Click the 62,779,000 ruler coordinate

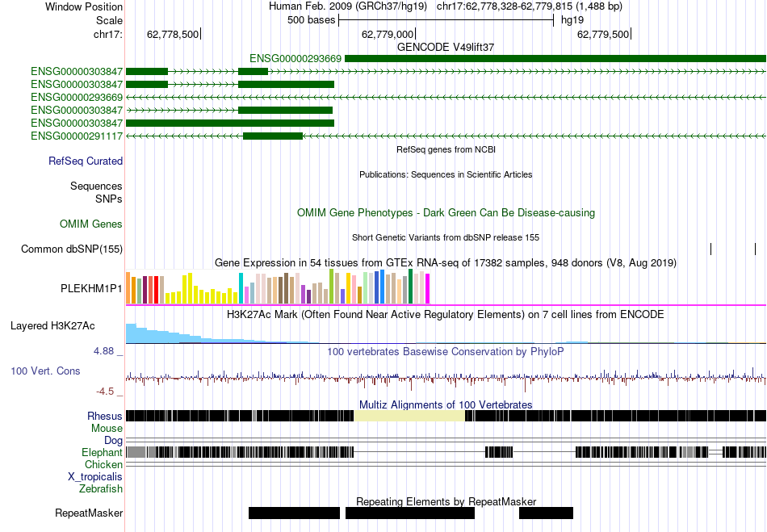pos(388,34)
